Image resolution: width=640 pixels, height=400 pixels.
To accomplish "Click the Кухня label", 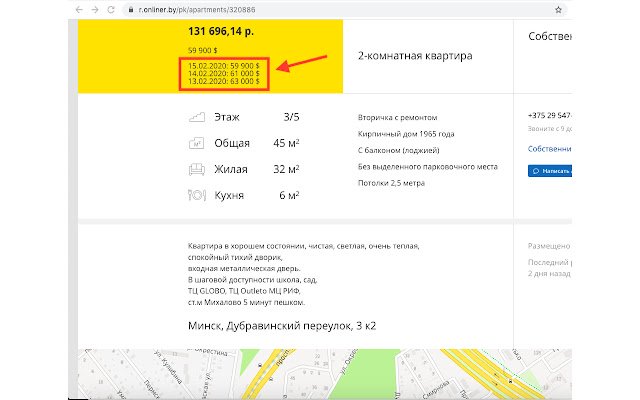I will click(x=229, y=196).
